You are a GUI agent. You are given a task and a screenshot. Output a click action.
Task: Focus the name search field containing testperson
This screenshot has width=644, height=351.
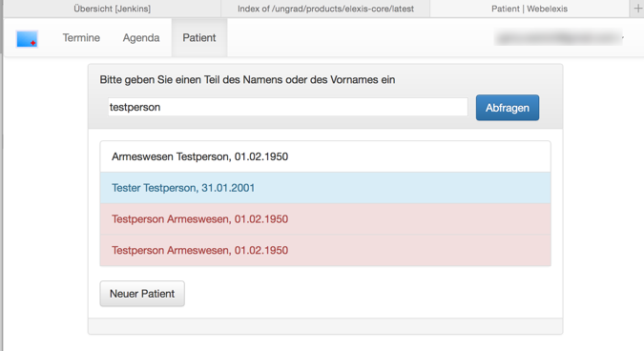click(287, 107)
